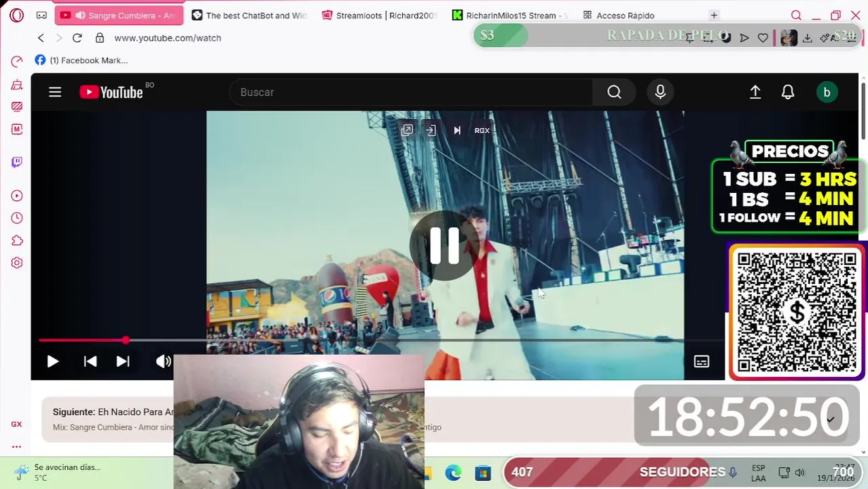868x489 pixels.
Task: Open a new browser tab
Action: [x=714, y=15]
